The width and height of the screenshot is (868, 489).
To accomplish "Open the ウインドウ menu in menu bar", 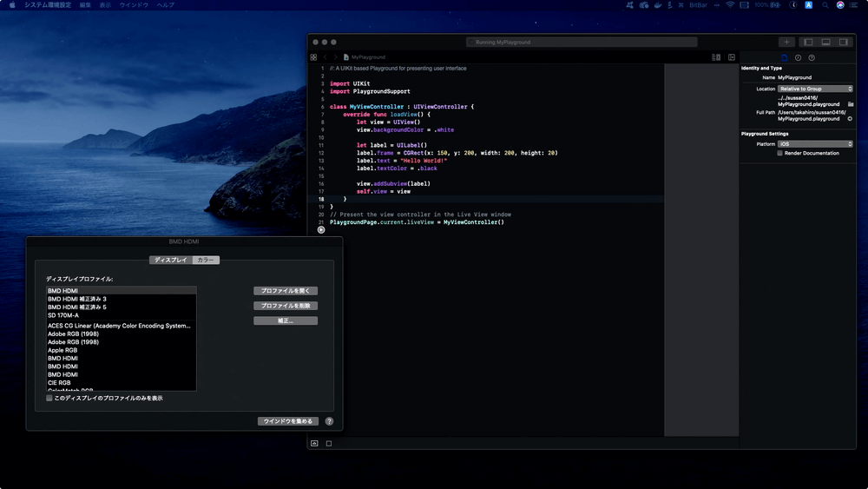I will (134, 5).
